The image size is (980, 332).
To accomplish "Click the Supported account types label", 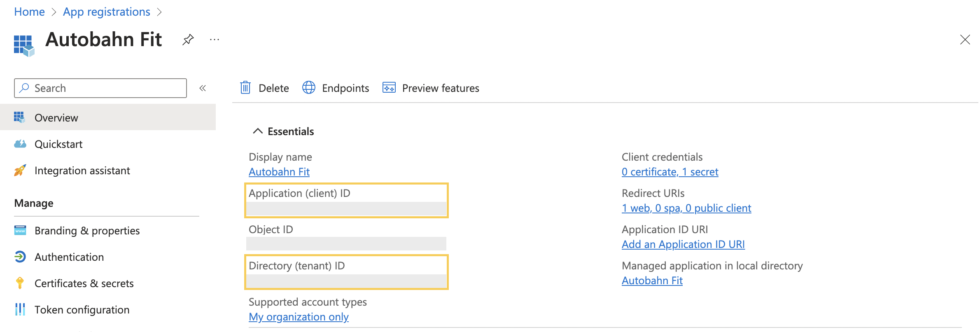I will (x=308, y=302).
